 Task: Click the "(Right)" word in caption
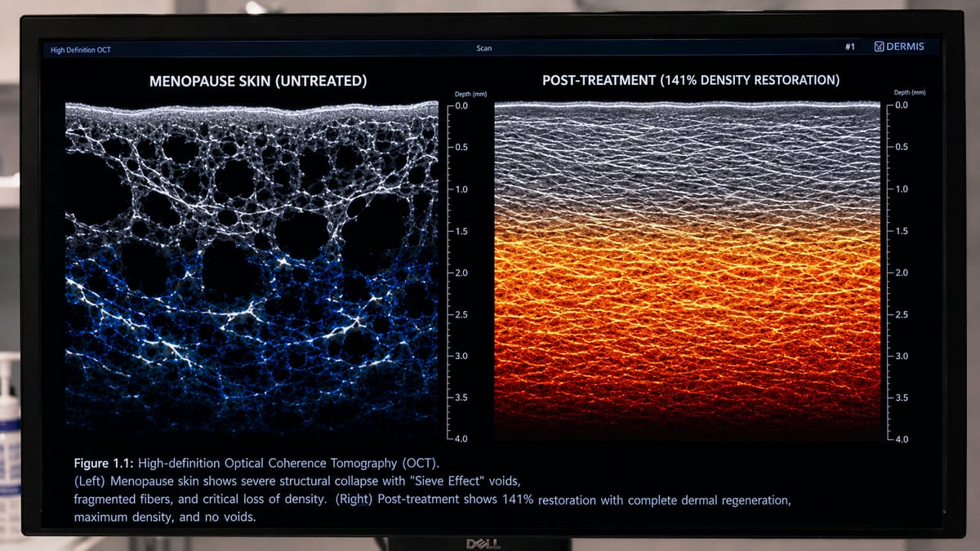coord(354,499)
